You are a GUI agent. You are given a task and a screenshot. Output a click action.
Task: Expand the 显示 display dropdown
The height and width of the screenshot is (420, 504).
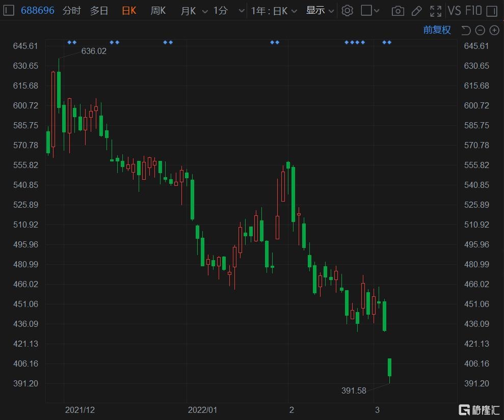coord(320,11)
